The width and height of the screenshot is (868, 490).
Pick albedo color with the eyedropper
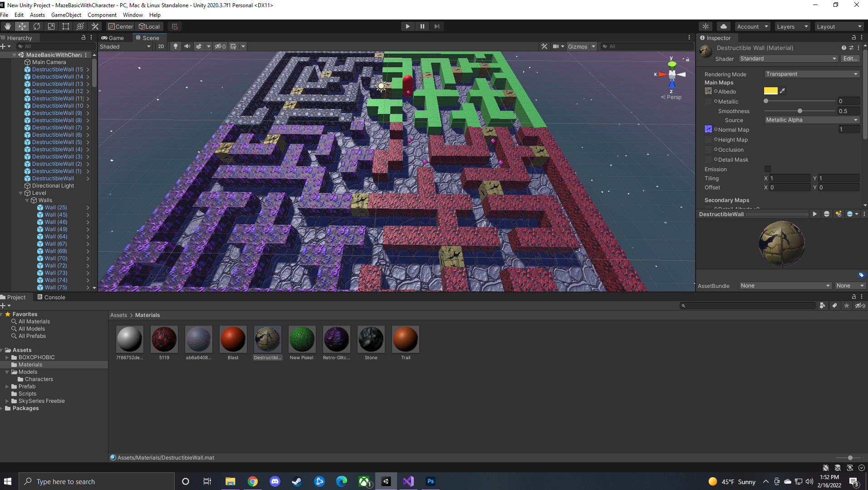coord(782,91)
